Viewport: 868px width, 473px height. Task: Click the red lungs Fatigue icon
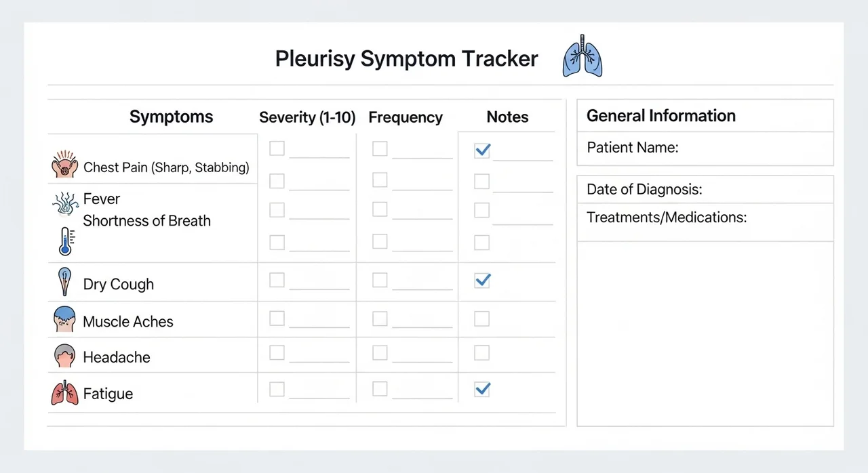point(65,393)
